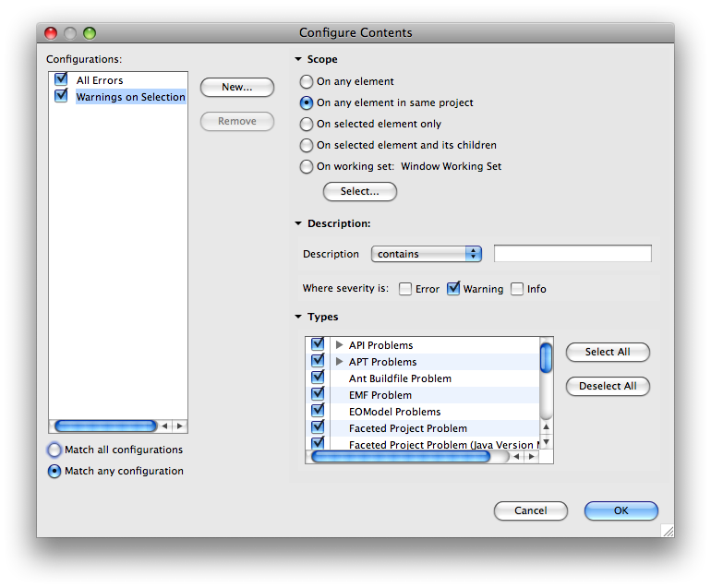Enable the Info severity checkbox
This screenshot has height=588, width=711.
click(517, 289)
